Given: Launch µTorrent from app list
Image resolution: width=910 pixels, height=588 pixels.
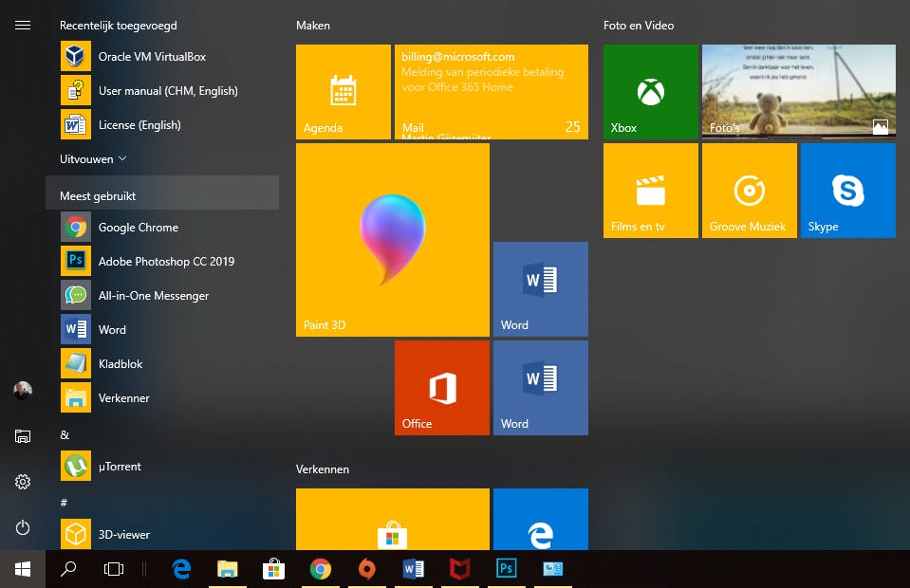Looking at the screenshot, I should (162, 466).
